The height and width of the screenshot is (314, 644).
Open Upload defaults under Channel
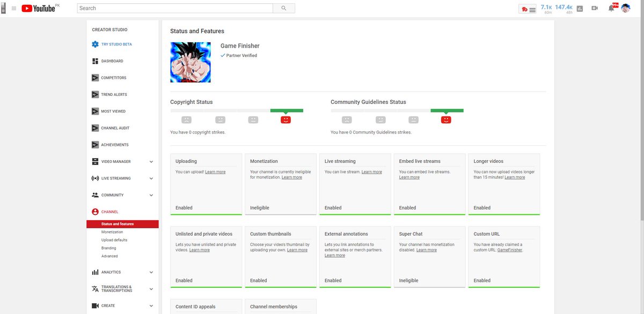point(114,240)
